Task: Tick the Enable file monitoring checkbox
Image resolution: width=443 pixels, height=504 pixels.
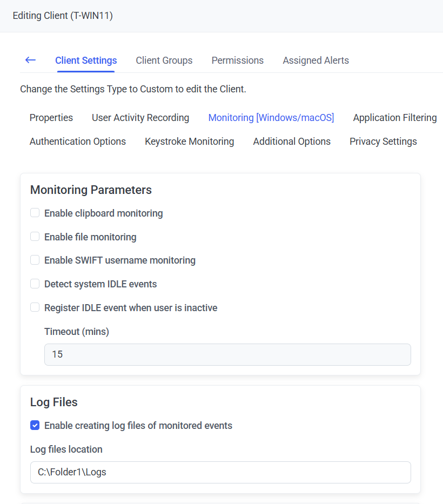Action: (35, 237)
